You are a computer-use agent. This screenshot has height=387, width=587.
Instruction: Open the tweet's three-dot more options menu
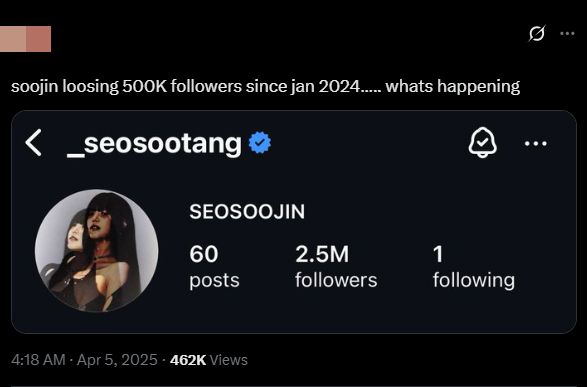click(567, 34)
